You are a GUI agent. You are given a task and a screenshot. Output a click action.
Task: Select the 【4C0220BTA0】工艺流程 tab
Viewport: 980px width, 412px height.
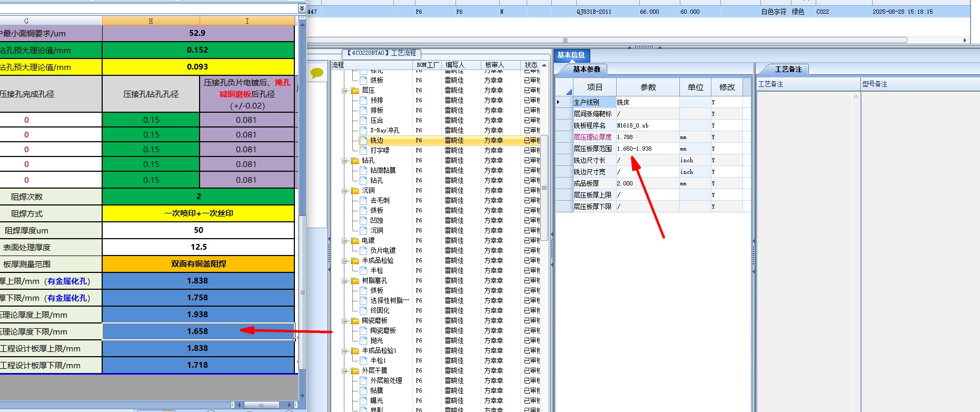point(381,53)
